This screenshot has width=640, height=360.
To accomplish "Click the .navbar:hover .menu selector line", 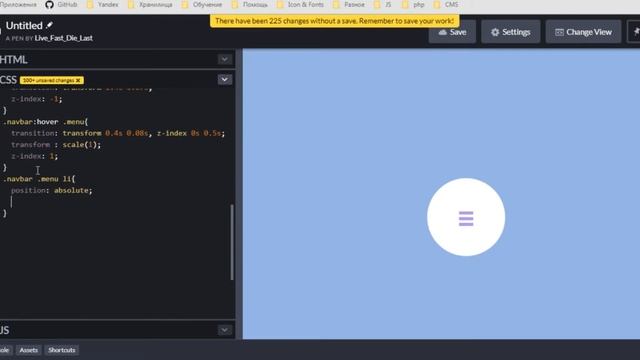I will point(45,122).
